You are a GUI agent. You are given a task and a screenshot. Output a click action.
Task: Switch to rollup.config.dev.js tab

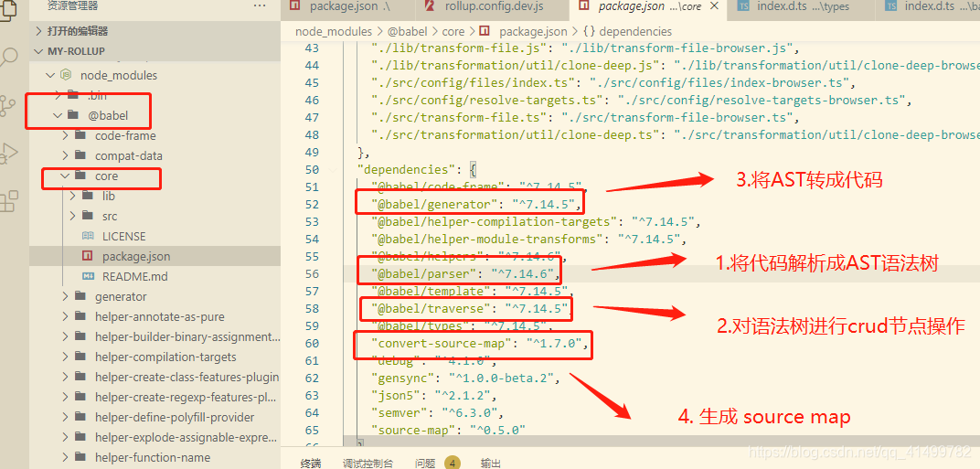(493, 6)
